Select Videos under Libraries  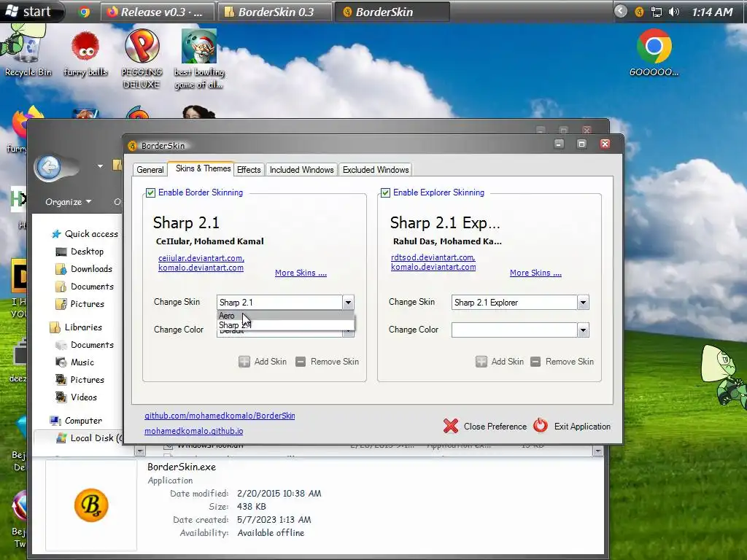click(x=76, y=397)
